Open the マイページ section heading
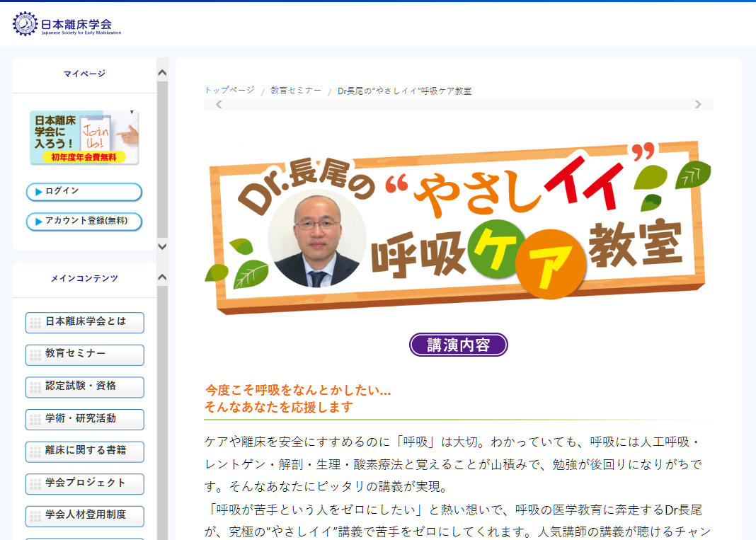Screen dimensions: 756x540 coord(84,74)
